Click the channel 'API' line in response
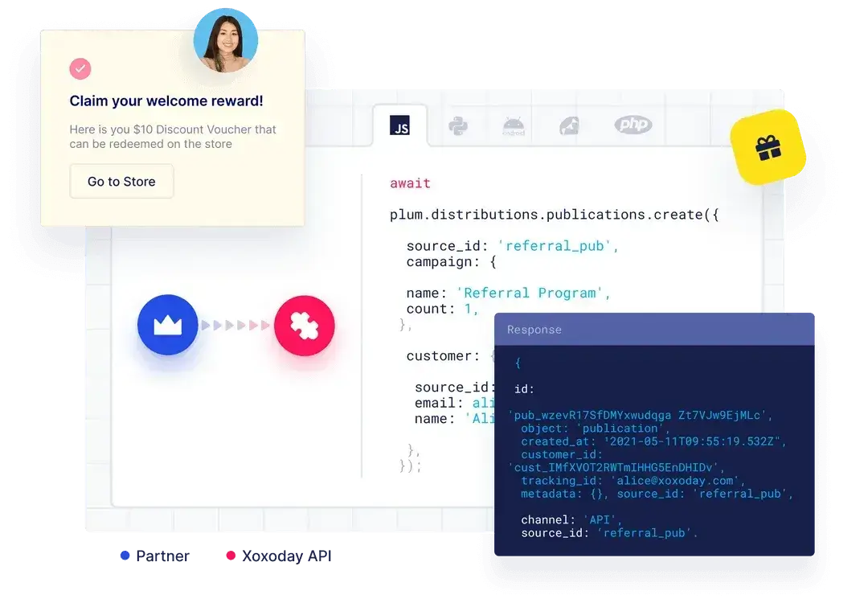868x599 pixels. click(571, 520)
